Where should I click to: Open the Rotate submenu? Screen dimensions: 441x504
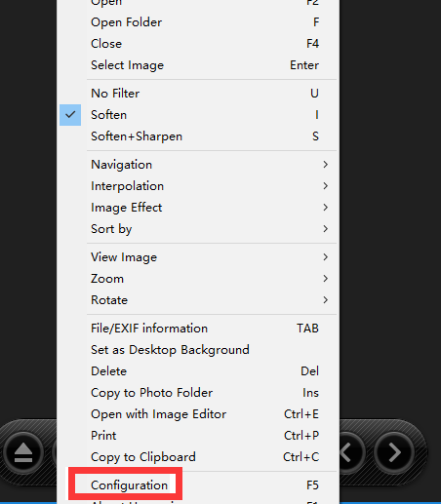pos(198,300)
